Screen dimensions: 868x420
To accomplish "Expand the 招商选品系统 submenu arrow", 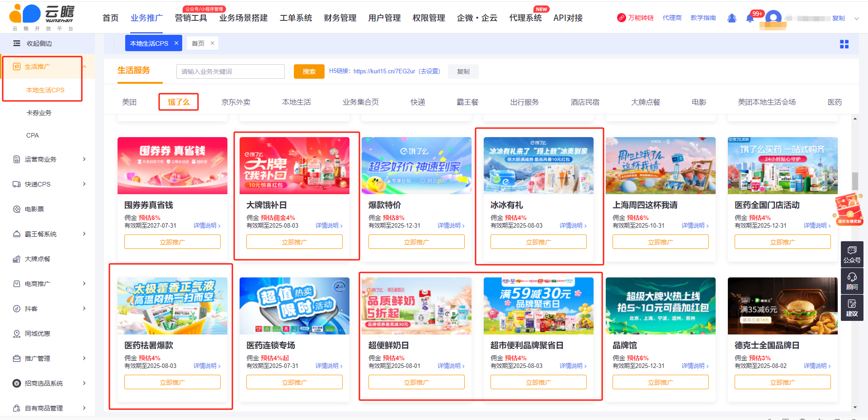I will coord(84,383).
